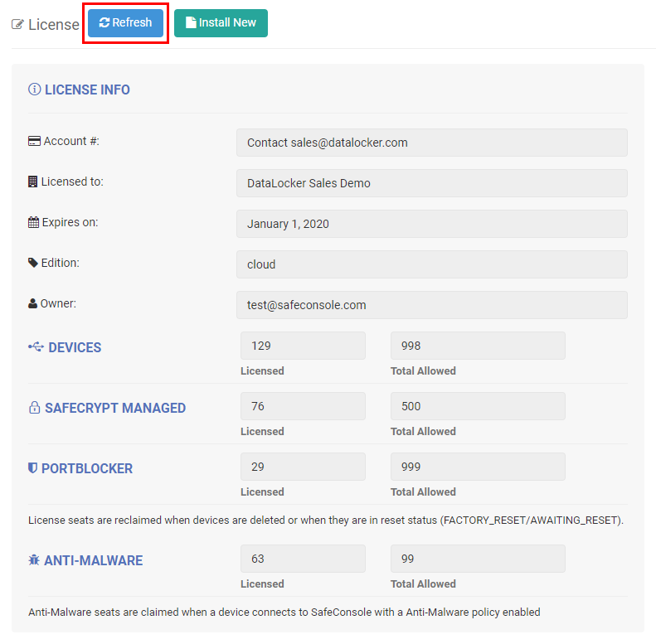
Task: Select the Licensed to field
Action: [x=432, y=183]
